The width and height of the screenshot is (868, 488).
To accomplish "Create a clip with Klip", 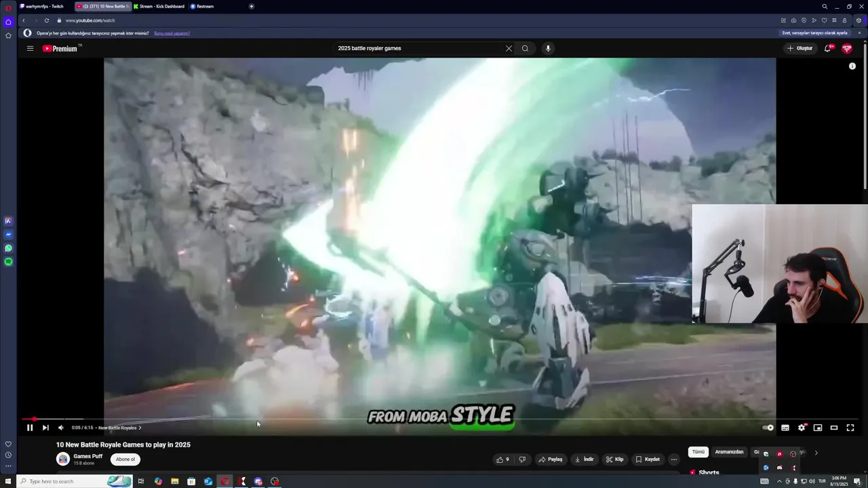I will tap(614, 460).
